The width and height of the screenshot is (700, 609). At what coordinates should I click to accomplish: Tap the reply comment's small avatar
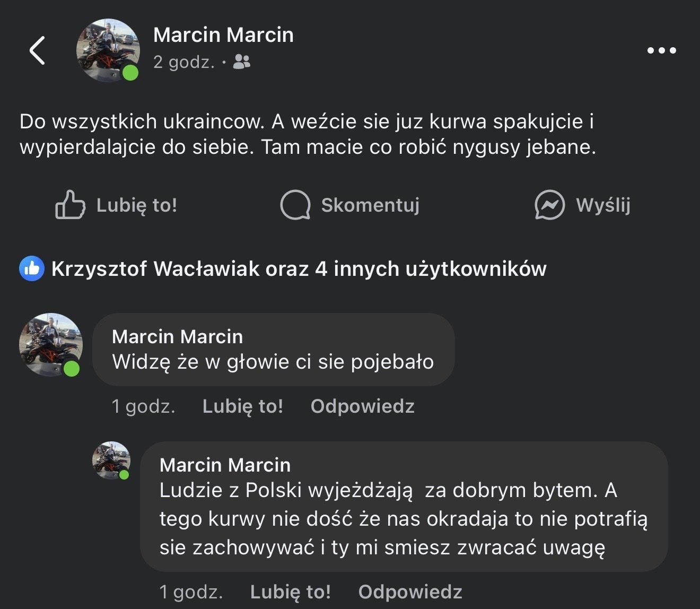[111, 460]
